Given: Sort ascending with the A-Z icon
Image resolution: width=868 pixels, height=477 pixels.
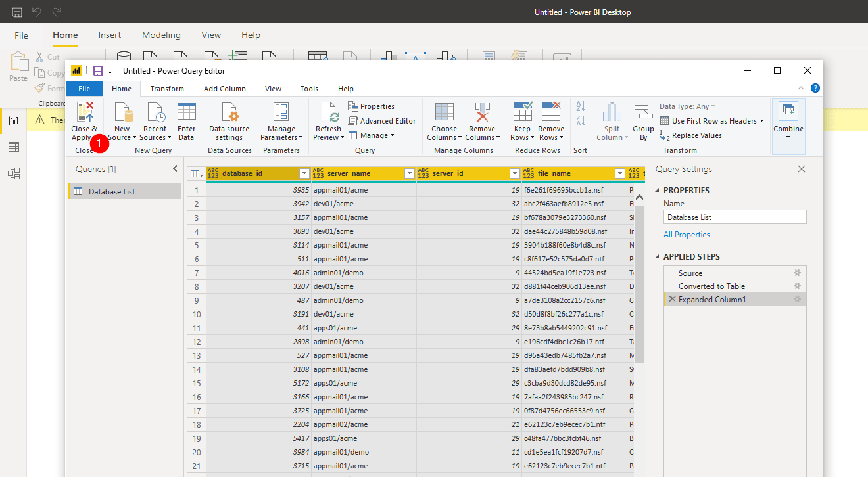Looking at the screenshot, I should [581, 106].
